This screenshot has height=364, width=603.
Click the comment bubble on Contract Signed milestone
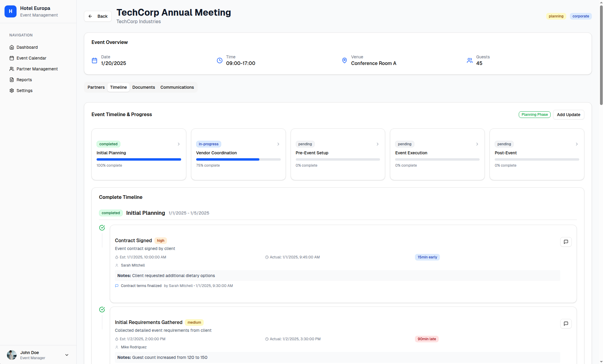coord(566,242)
